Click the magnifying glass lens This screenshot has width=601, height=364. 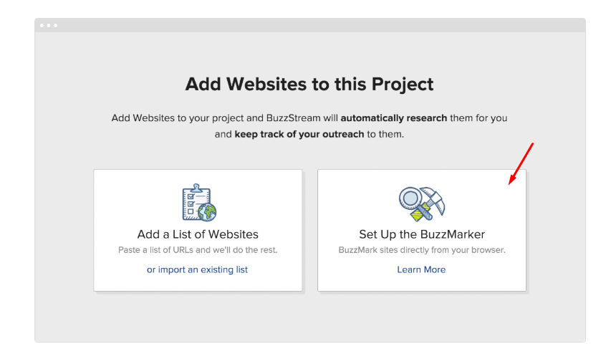coord(410,198)
